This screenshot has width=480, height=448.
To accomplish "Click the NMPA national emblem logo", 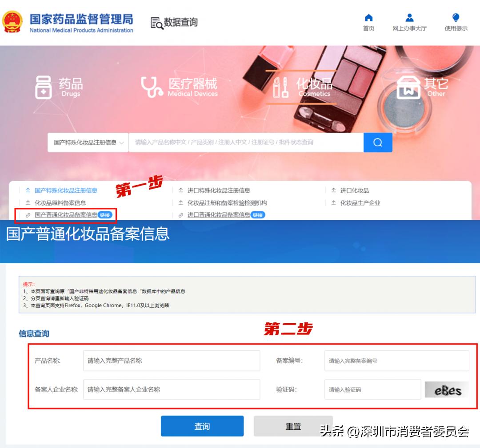I will (12, 21).
